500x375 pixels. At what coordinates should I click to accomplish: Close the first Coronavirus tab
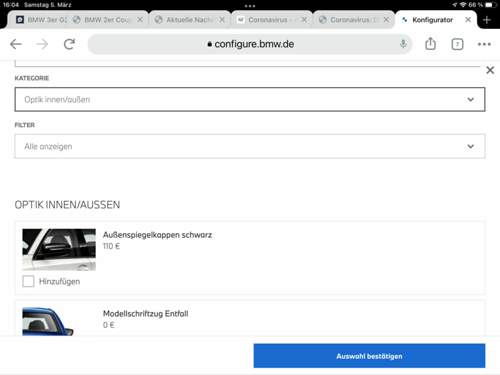tap(304, 20)
